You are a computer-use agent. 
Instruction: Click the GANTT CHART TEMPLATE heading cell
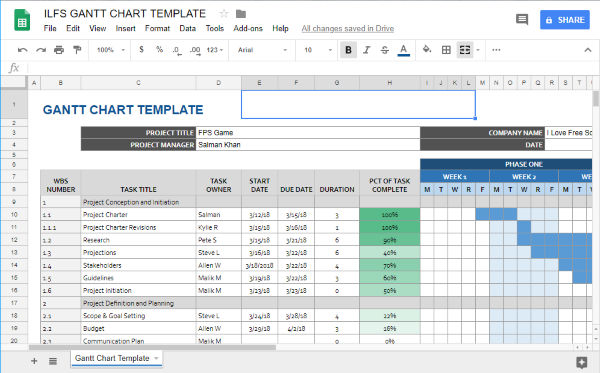pos(123,110)
